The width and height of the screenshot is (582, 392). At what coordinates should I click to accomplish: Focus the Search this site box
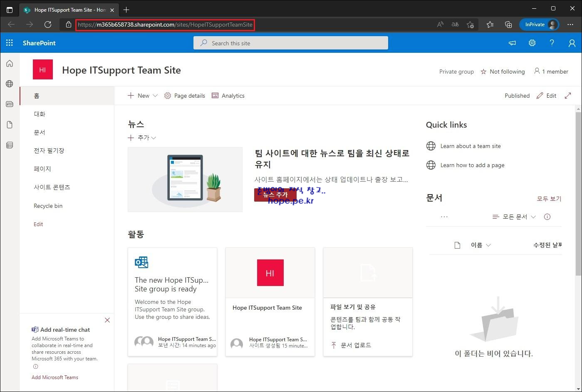(x=290, y=43)
